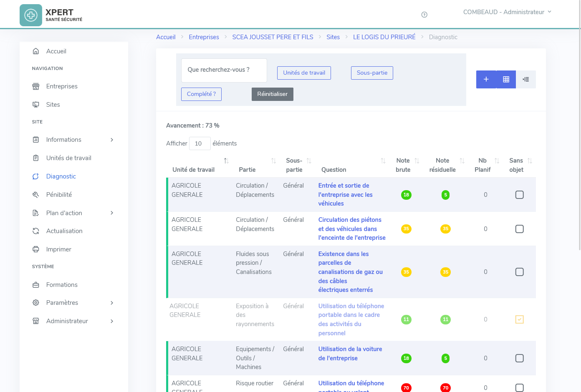Uncheck Sans objet for Utilisation du téléphone portable

519,319
